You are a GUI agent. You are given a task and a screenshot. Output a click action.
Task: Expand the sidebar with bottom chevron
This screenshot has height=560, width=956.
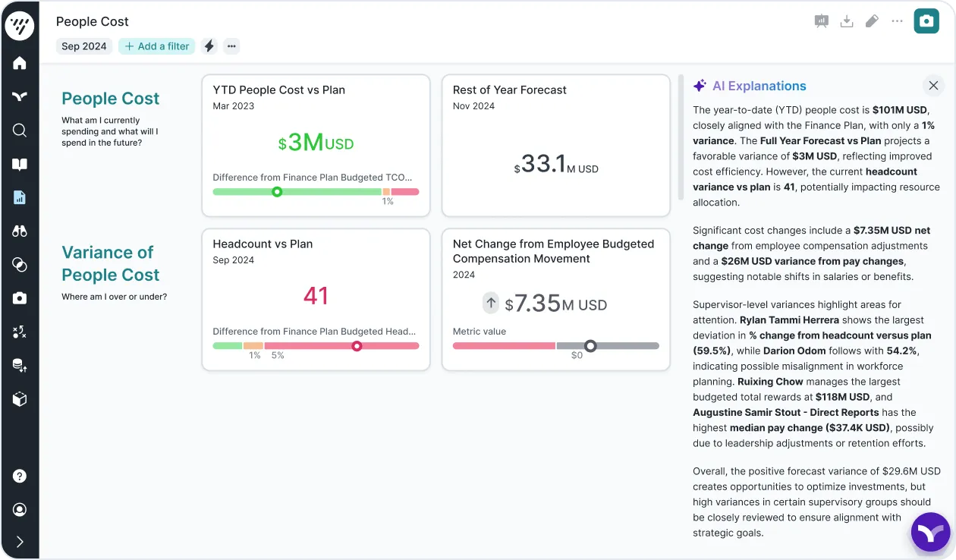tap(20, 542)
